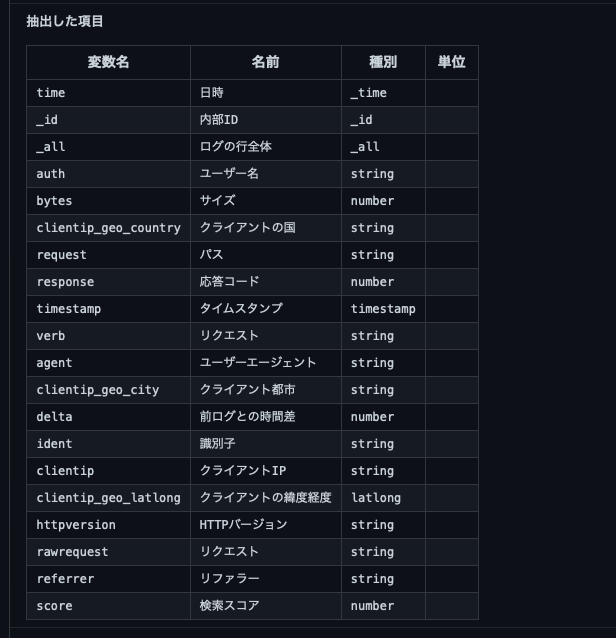Click the latlong type cell

pyautogui.click(x=375, y=498)
